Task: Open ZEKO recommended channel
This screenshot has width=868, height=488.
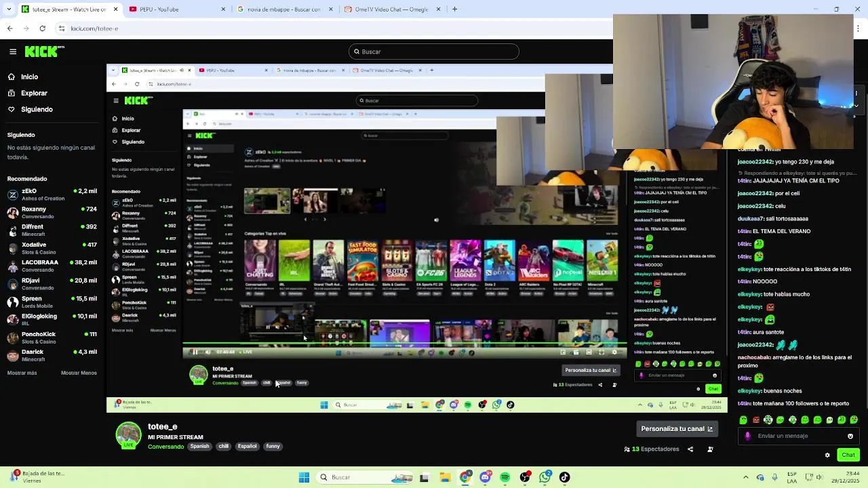Action: (x=53, y=195)
